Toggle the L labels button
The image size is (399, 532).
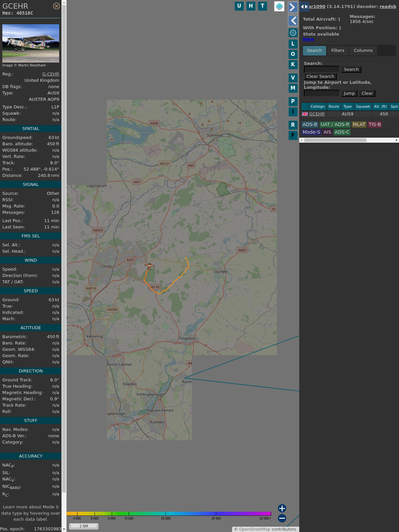(x=293, y=44)
